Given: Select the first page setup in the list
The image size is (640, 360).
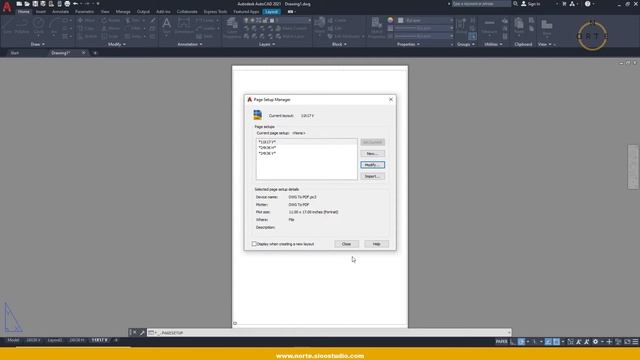Looking at the screenshot, I should [306, 142].
